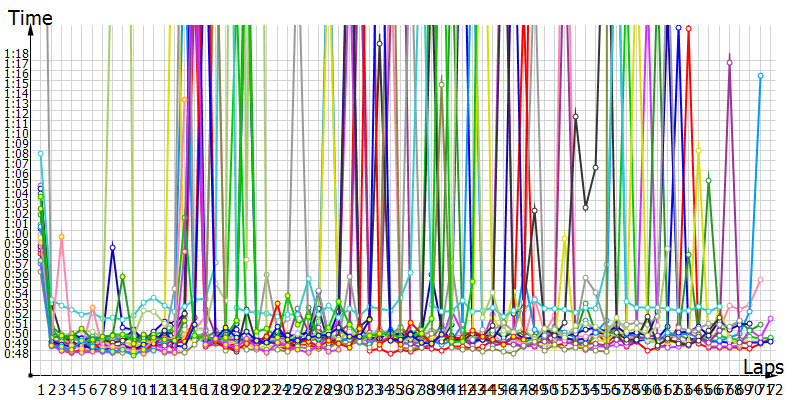
Task: Click the 1:18 label on time axis
Action: 17,54
